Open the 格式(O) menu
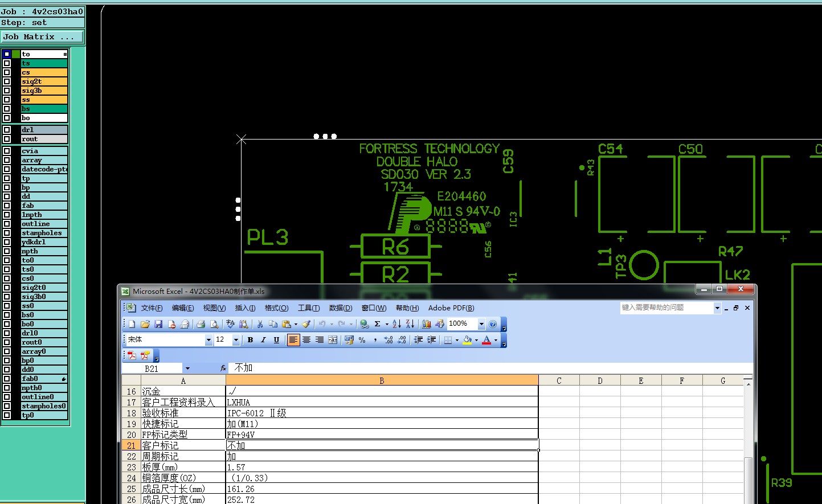 click(277, 308)
